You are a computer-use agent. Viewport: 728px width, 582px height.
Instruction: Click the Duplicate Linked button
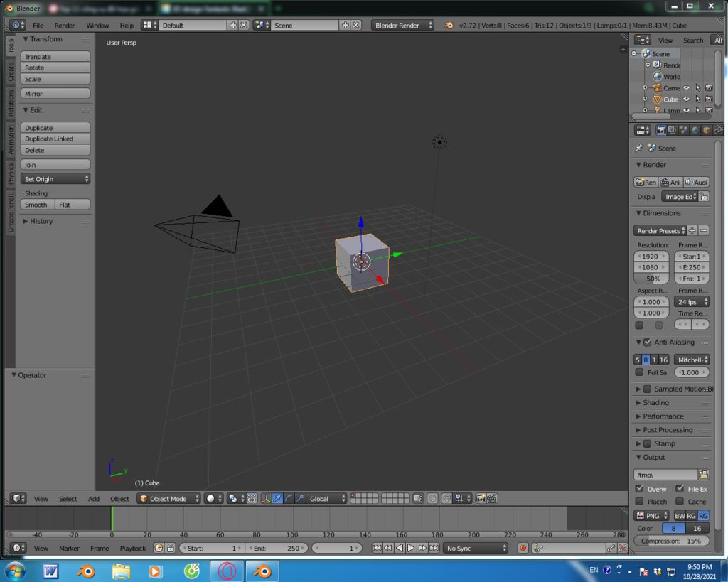55,139
